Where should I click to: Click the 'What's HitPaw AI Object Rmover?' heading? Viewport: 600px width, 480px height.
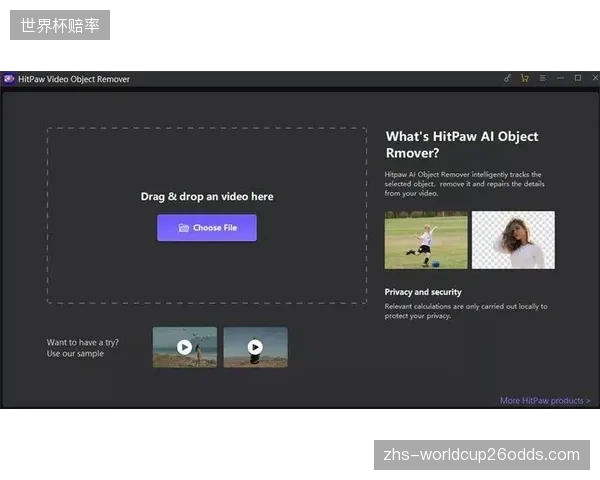[462, 145]
